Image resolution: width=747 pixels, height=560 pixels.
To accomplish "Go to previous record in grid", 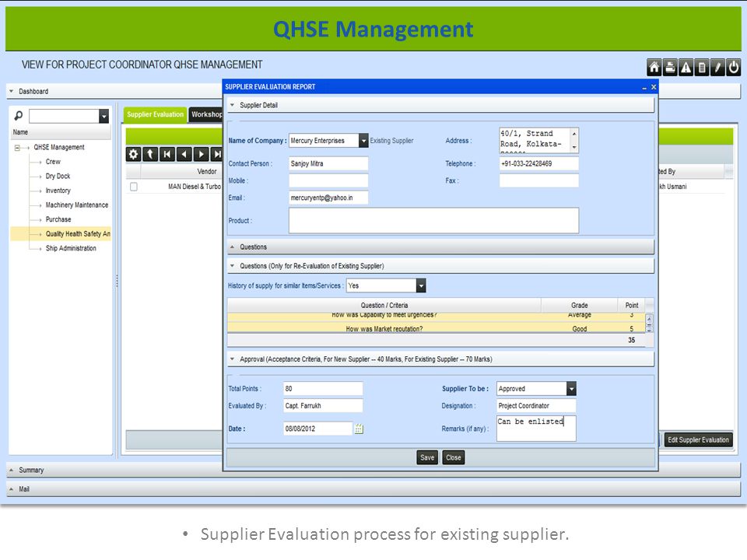I will tap(184, 154).
